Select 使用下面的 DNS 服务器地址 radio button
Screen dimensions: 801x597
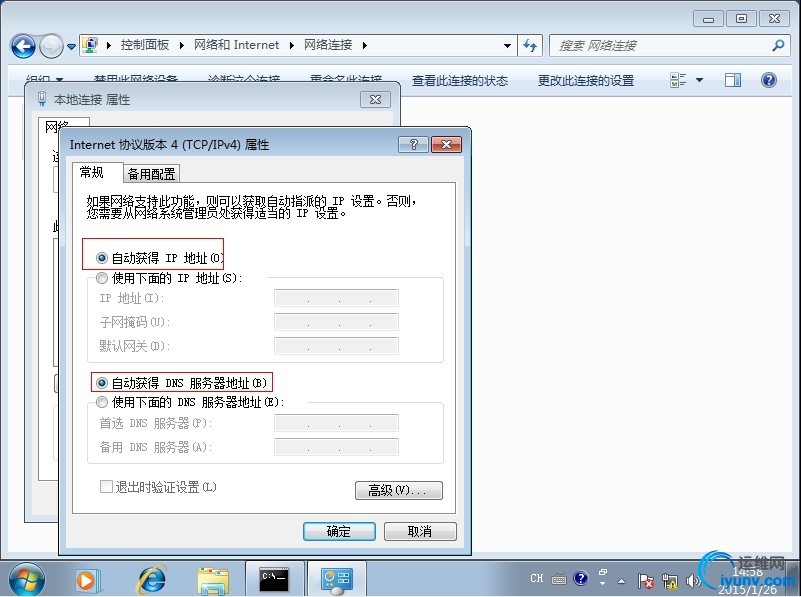click(x=102, y=402)
